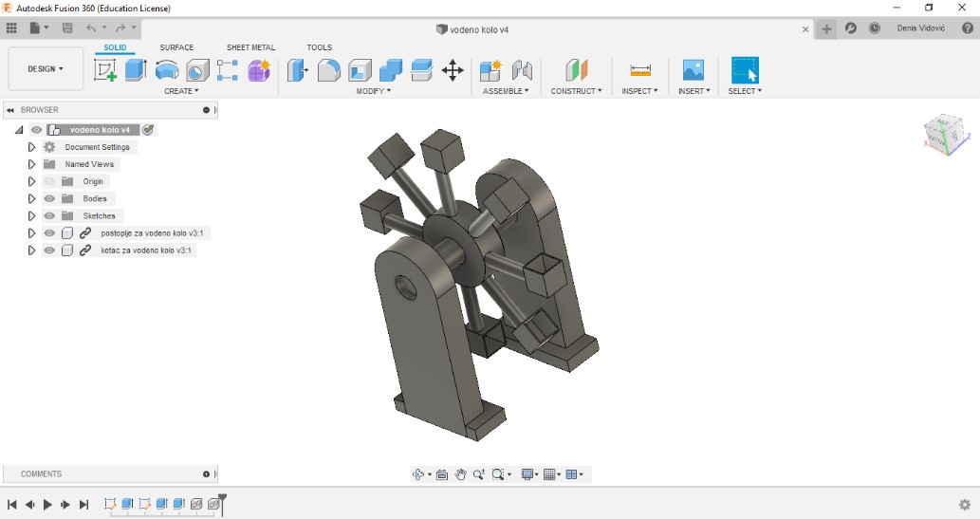Hide postoplje za vodeno kolo v3:1 component

coord(49,233)
